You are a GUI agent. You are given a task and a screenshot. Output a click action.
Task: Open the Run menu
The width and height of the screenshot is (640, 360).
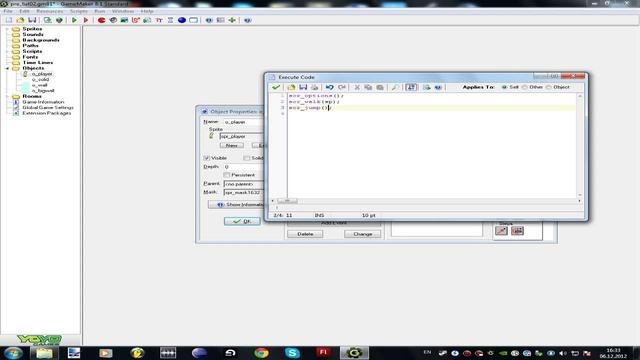(100, 11)
